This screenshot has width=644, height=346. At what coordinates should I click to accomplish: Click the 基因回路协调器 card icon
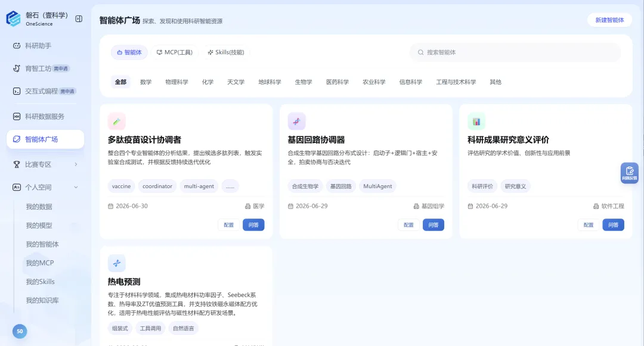pos(296,121)
